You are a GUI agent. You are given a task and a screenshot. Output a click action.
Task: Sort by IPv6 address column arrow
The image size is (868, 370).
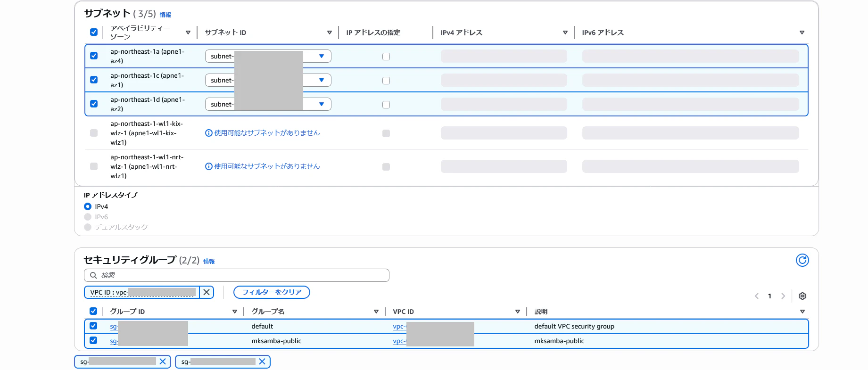[802, 33]
